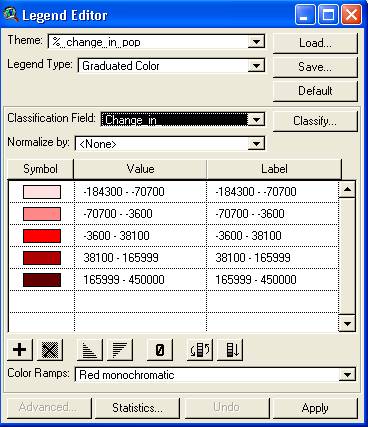Image resolution: width=368 pixels, height=427 pixels.
Task: Sort classes ascending icon
Action: click(90, 350)
